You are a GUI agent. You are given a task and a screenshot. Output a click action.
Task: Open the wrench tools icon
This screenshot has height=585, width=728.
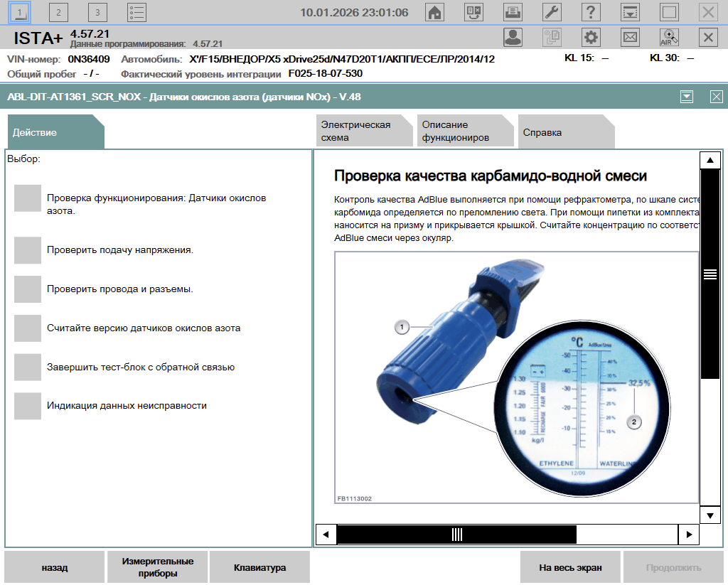click(552, 12)
